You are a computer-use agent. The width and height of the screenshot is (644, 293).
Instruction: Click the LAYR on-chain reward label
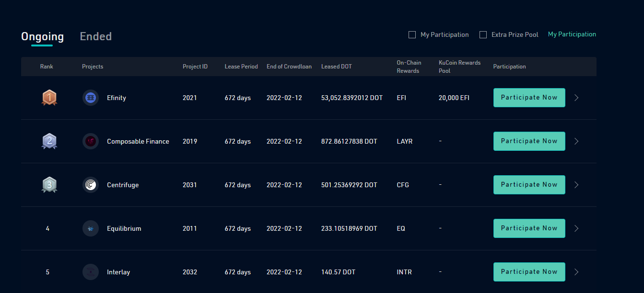pos(405,141)
